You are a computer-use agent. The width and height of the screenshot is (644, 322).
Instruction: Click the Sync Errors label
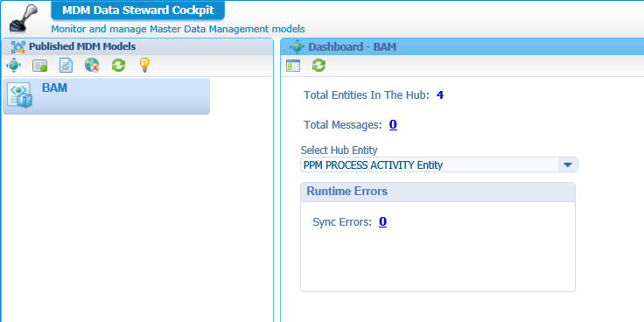tap(342, 222)
